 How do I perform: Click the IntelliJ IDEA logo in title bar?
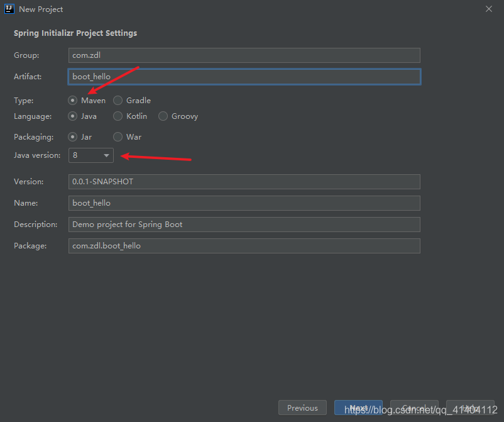coord(9,9)
